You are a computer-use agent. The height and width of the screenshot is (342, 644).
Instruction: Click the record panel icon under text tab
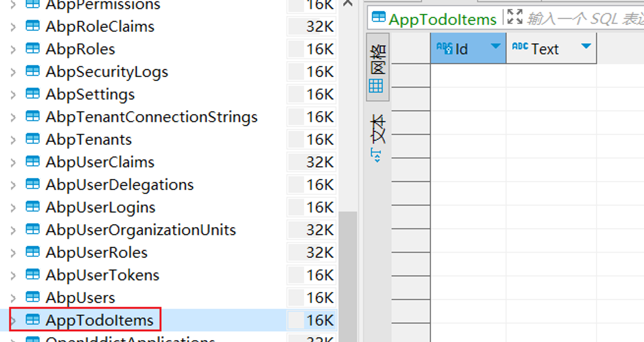(377, 156)
